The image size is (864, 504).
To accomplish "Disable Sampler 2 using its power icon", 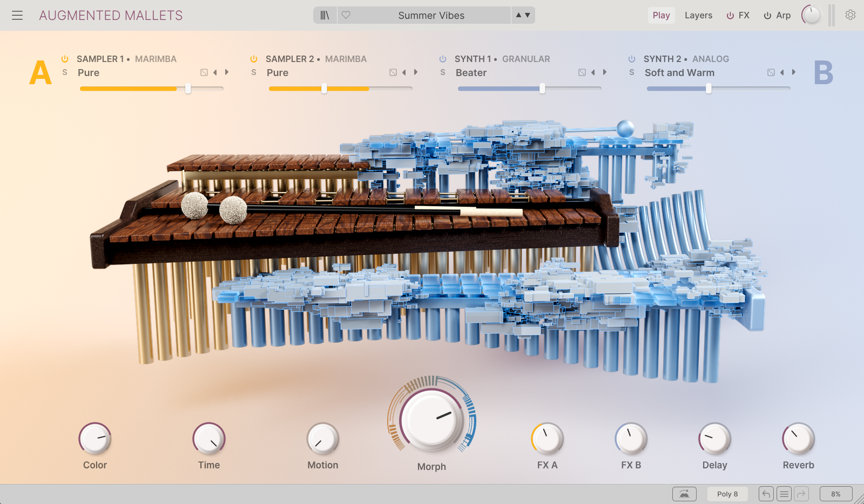I will click(x=254, y=59).
